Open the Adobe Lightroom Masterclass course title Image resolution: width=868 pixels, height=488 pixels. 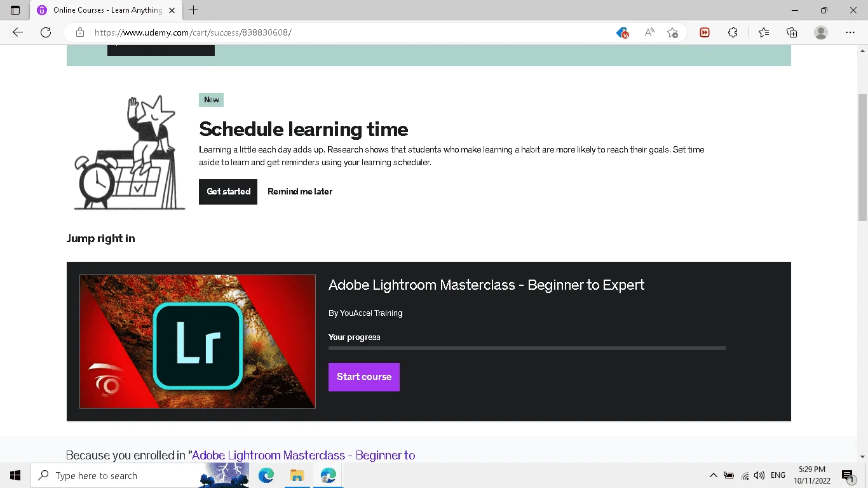(x=486, y=285)
